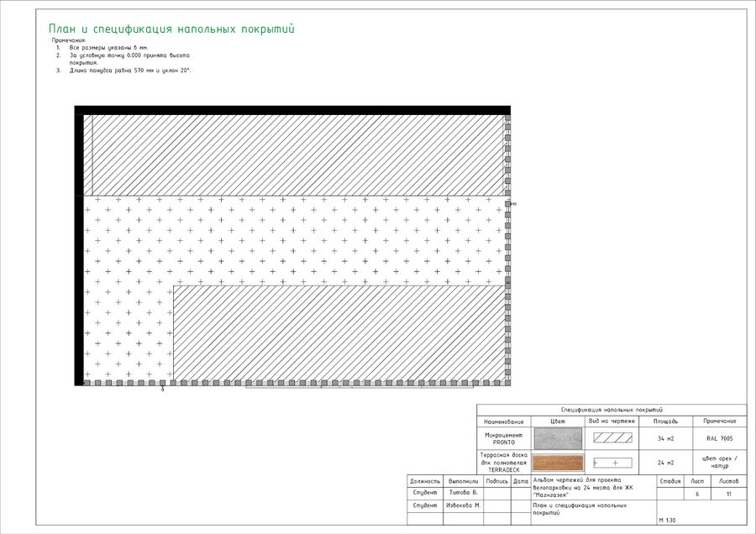Screen dimensions: 756x534
Task: Click the plus-patterned decking area in plan
Action: pos(294,241)
